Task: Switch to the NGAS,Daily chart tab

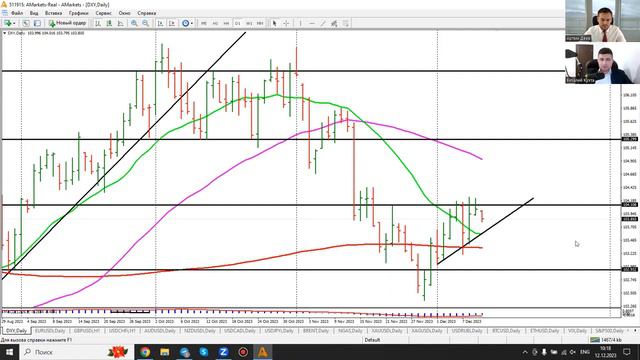Action: 351,331
